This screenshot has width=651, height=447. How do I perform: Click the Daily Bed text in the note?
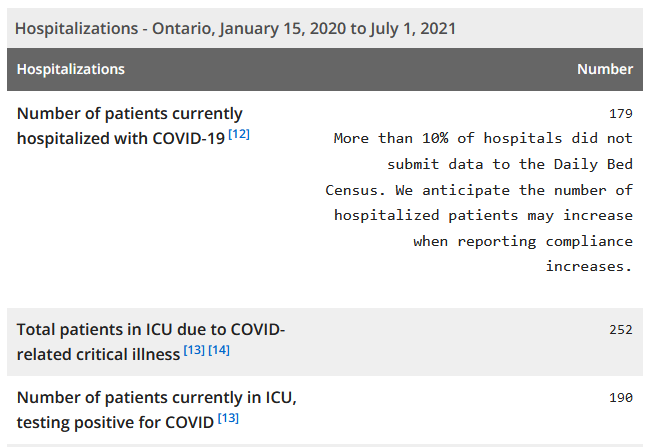point(593,164)
